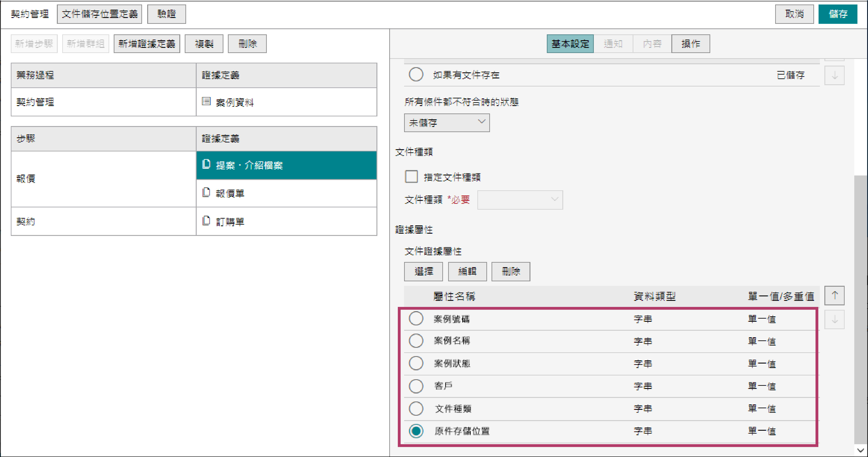Select the 如果有文件存在 radio button

(416, 74)
